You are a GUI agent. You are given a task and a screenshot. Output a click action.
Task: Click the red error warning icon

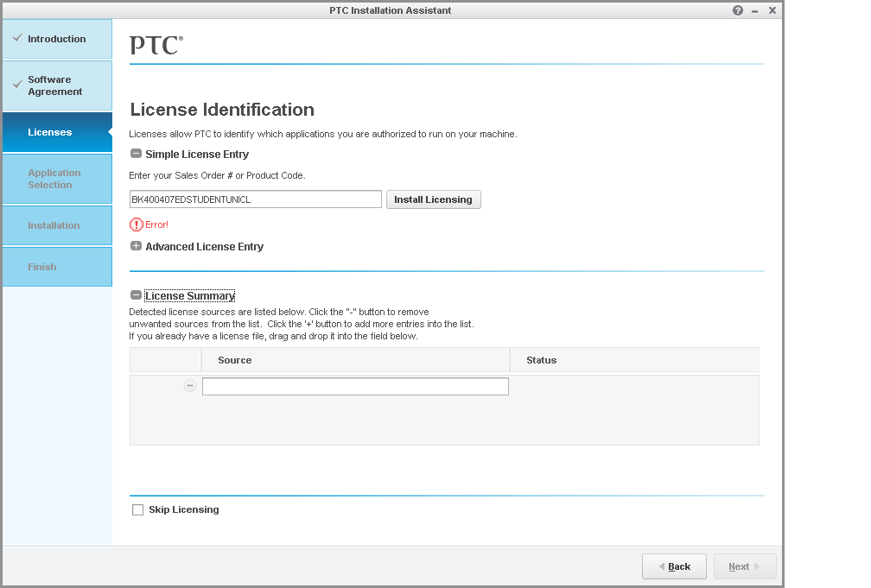137,224
